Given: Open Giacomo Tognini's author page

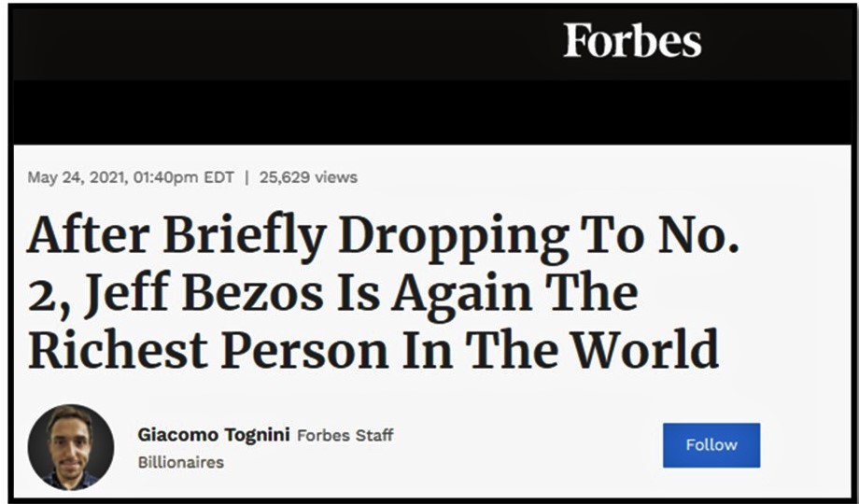Looking at the screenshot, I should 214,435.
